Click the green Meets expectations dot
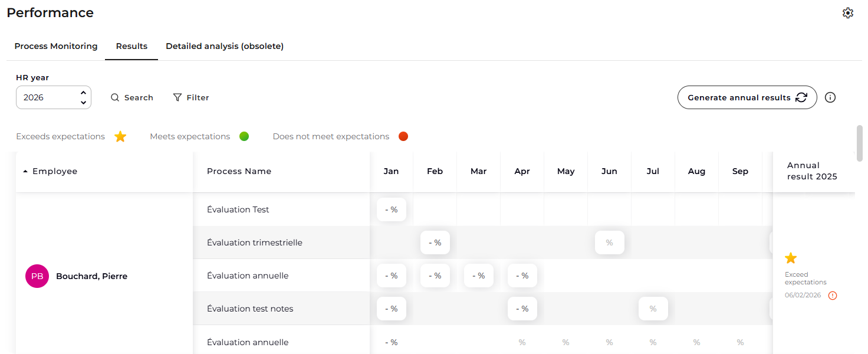This screenshot has height=354, width=868. click(x=244, y=136)
